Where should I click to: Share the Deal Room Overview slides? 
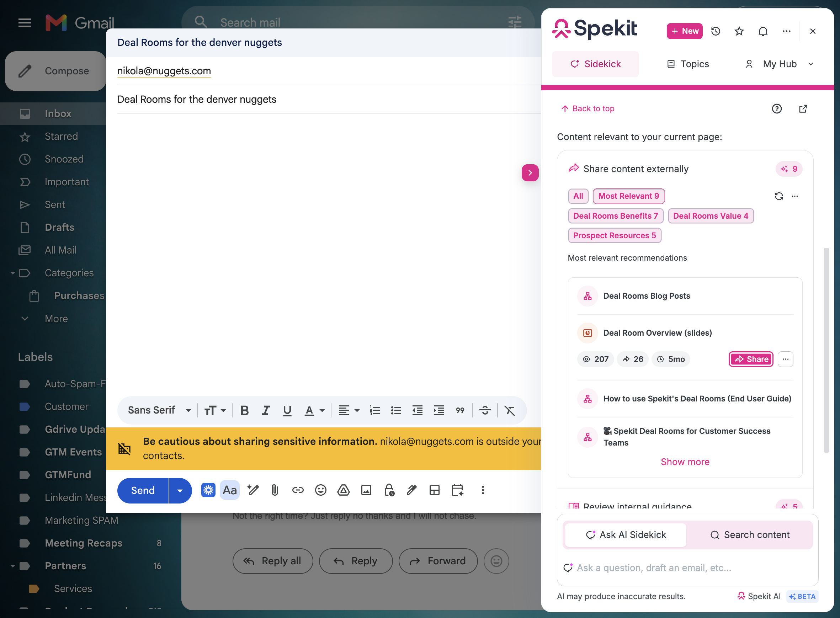click(751, 359)
